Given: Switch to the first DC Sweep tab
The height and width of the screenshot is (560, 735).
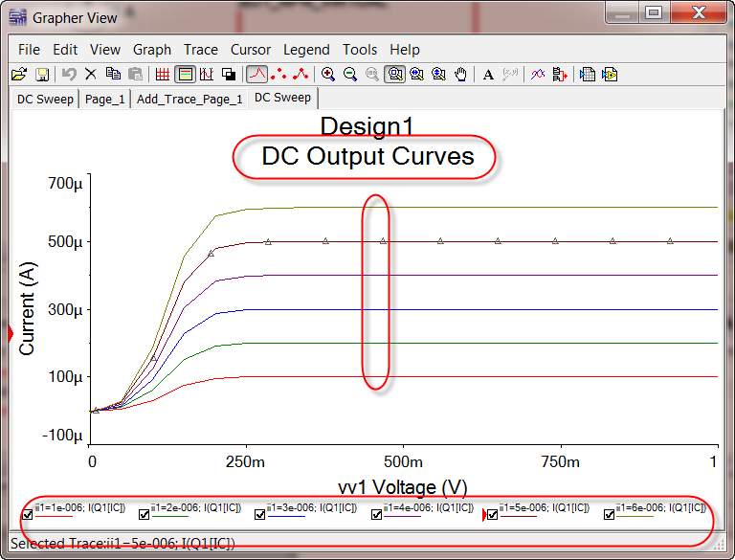Looking at the screenshot, I should [x=45, y=100].
